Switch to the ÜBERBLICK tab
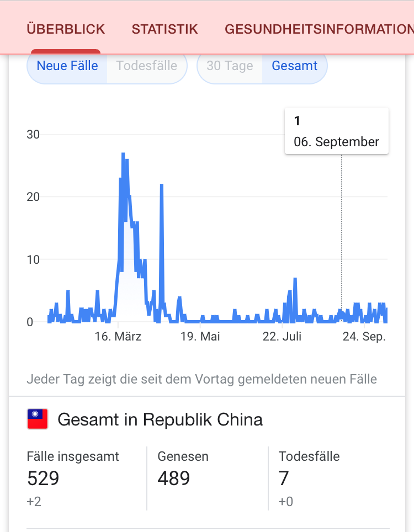This screenshot has width=414, height=532. tap(66, 29)
